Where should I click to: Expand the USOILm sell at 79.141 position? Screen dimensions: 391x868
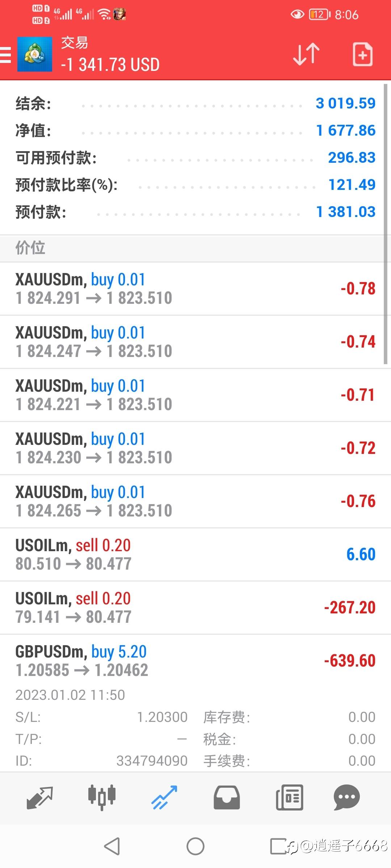click(x=195, y=608)
